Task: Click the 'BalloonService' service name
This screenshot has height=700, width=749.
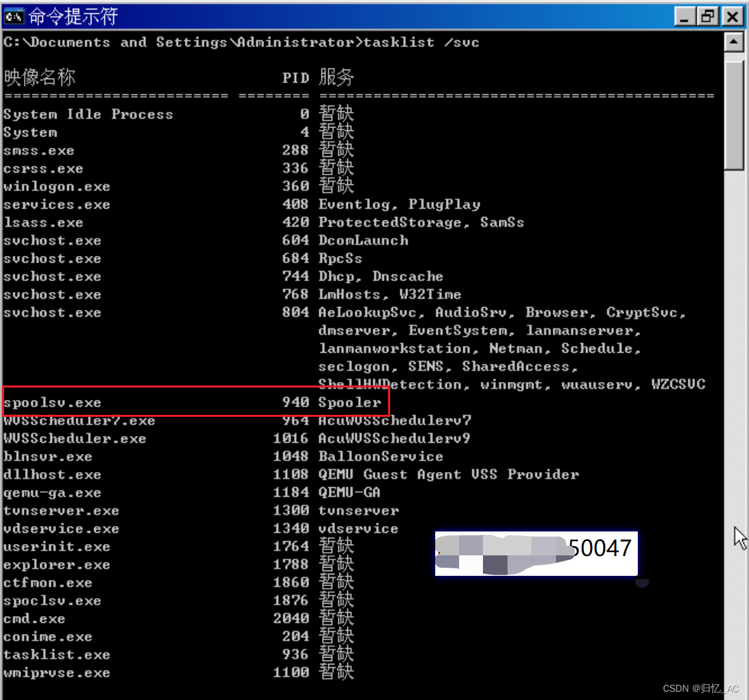Action: tap(381, 457)
